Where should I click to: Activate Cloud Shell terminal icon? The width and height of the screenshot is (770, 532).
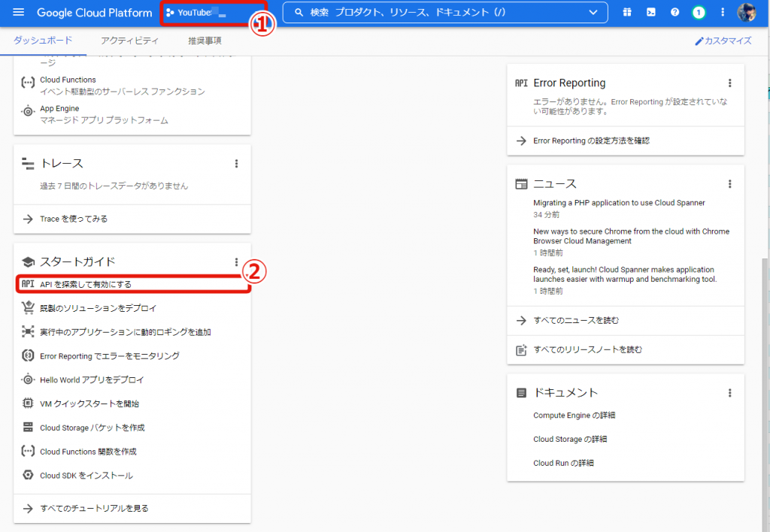650,13
